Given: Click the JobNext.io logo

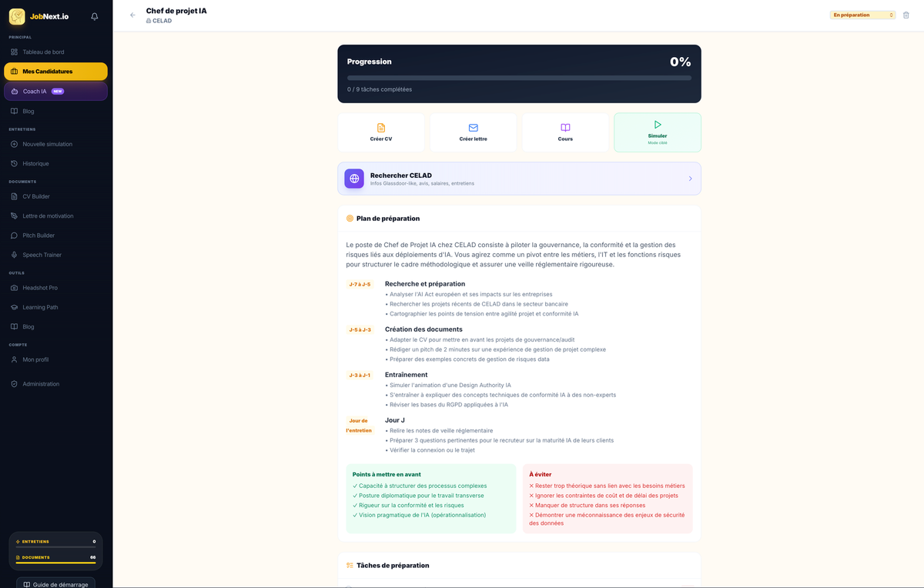Looking at the screenshot, I should click(x=39, y=16).
